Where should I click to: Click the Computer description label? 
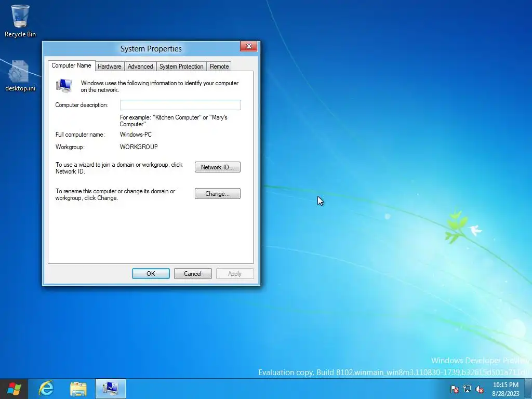82,105
